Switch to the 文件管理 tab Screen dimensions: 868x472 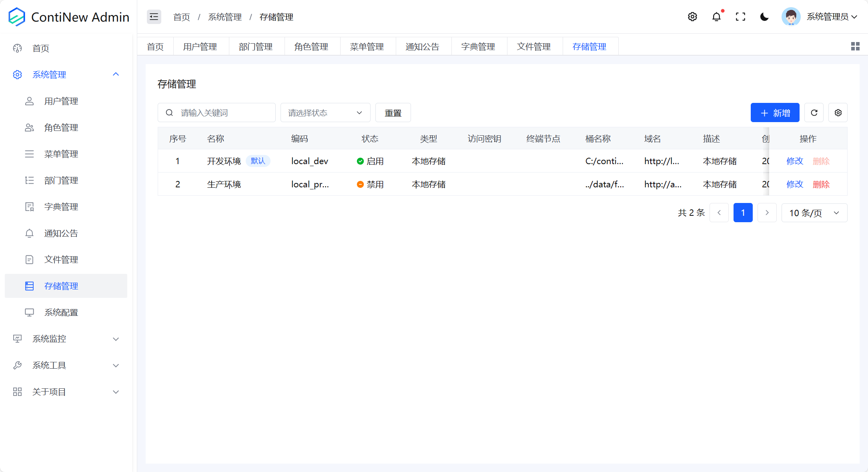(x=533, y=46)
